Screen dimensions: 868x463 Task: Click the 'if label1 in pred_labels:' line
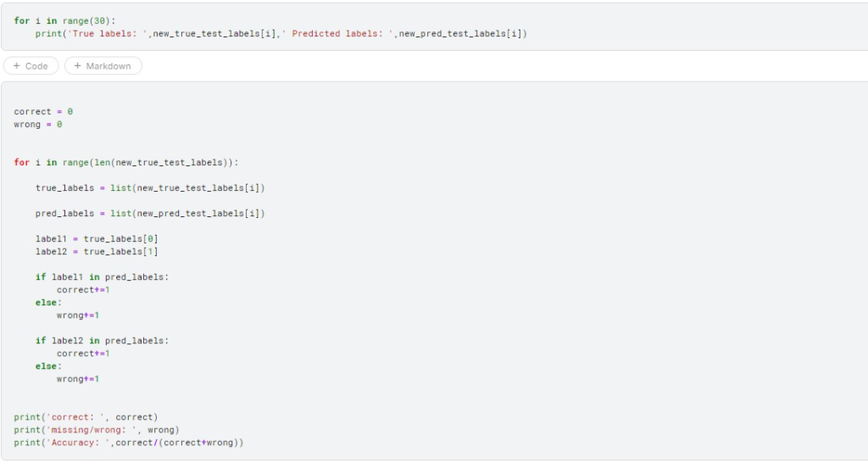[102, 277]
